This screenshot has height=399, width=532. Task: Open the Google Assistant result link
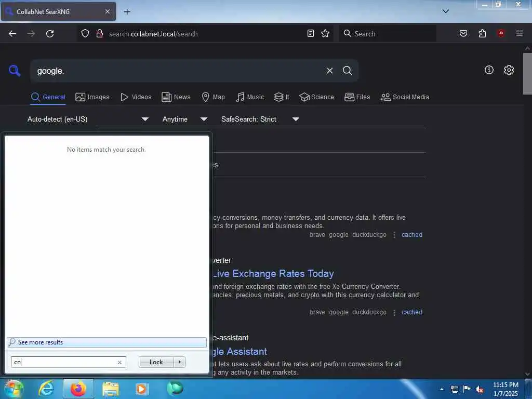(240, 352)
